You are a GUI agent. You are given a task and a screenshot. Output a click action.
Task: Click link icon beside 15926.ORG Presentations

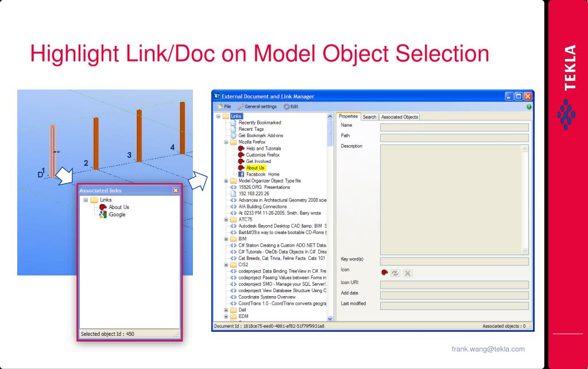(x=233, y=187)
